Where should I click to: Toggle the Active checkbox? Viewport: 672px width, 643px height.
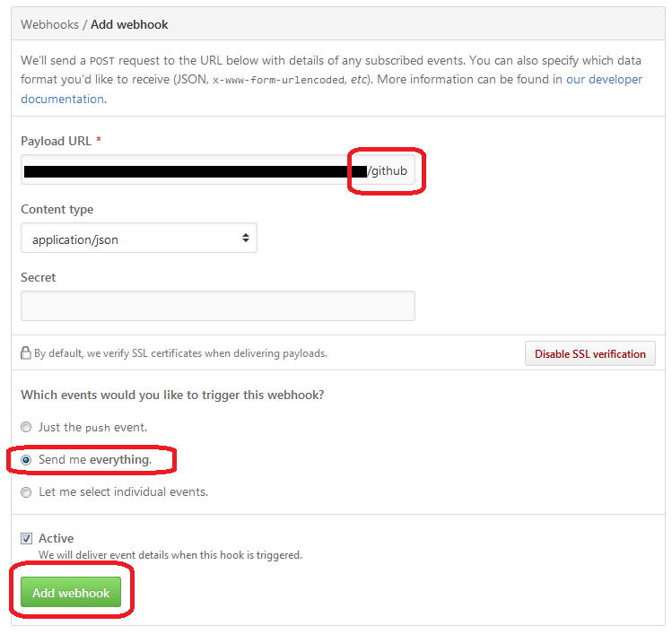click(27, 538)
